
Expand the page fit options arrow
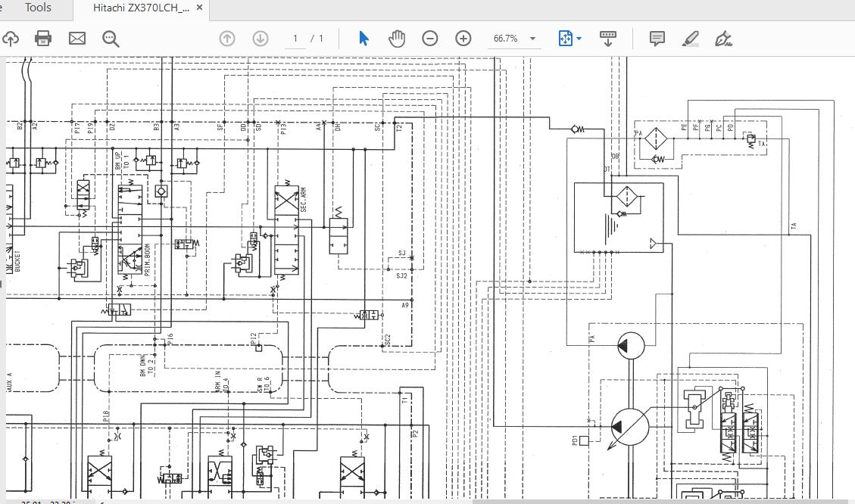pos(579,38)
